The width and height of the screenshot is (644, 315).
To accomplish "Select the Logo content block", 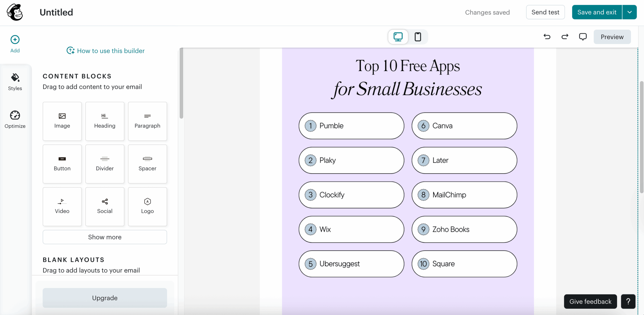I will 147,206.
